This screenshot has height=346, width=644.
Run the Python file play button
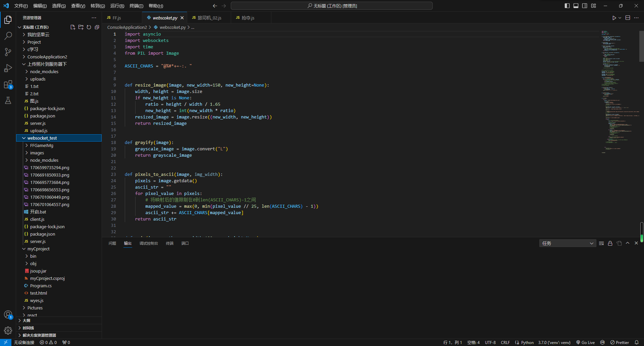click(614, 18)
